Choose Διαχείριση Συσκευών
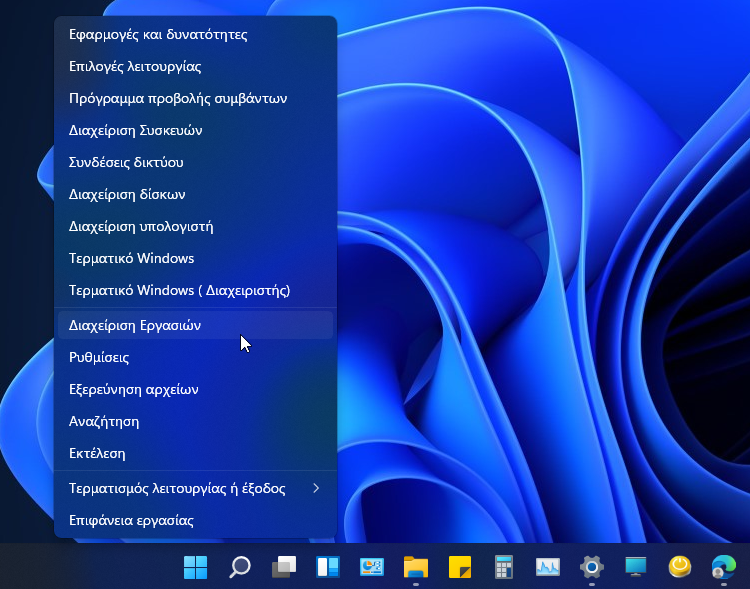Screen dimensions: 750x589 (x=195, y=131)
